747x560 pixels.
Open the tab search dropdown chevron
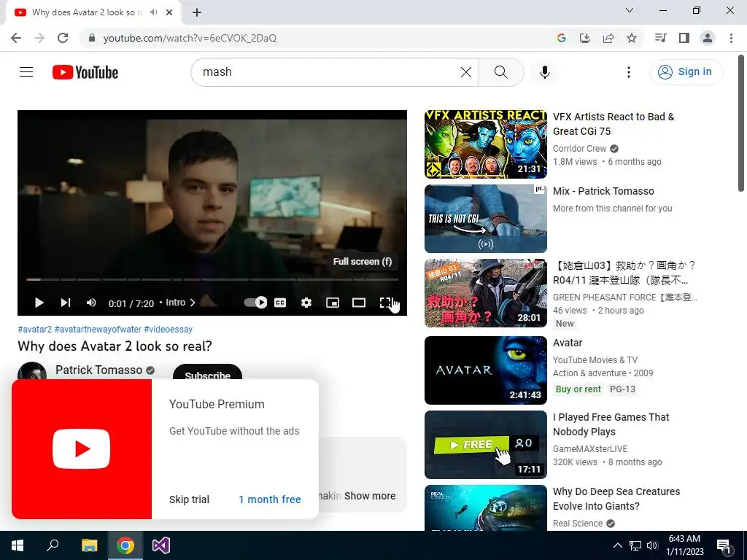(x=630, y=10)
